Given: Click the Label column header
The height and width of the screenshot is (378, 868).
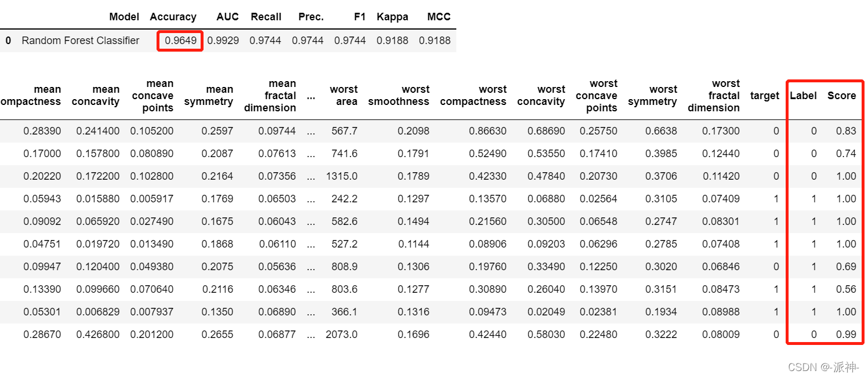Looking at the screenshot, I should [x=803, y=96].
